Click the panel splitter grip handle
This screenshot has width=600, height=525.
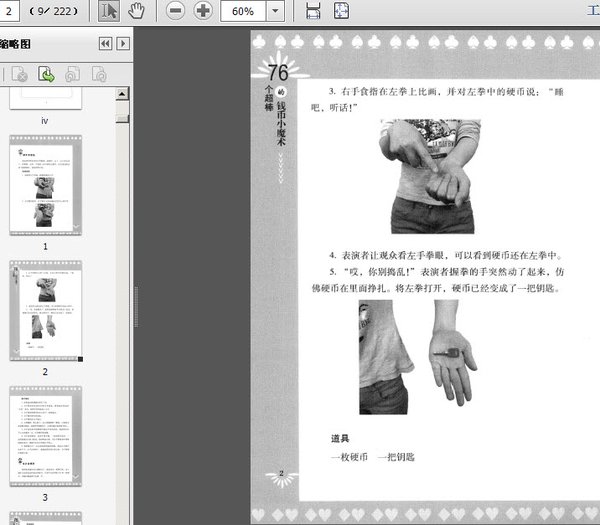coord(136,307)
